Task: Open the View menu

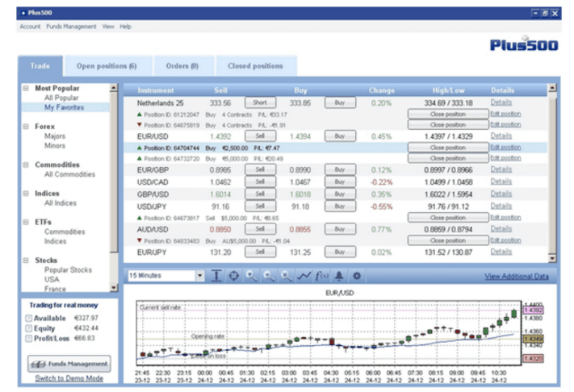Action: [108, 27]
